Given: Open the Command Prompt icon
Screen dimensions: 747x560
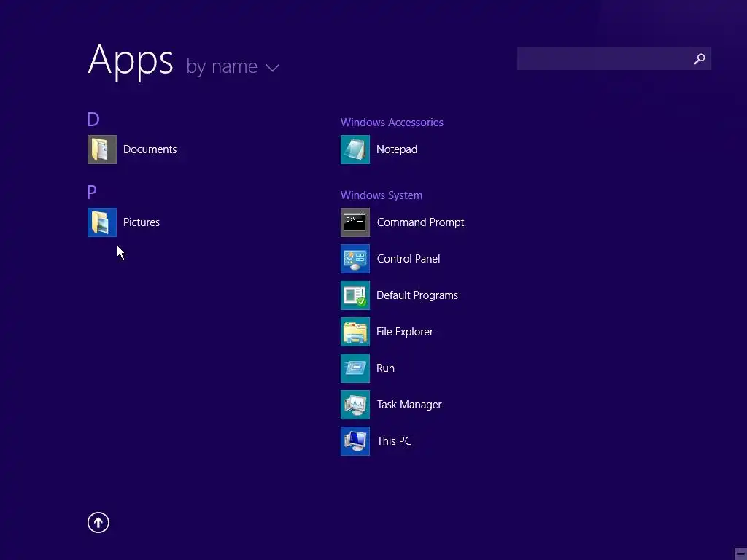Looking at the screenshot, I should 355,222.
